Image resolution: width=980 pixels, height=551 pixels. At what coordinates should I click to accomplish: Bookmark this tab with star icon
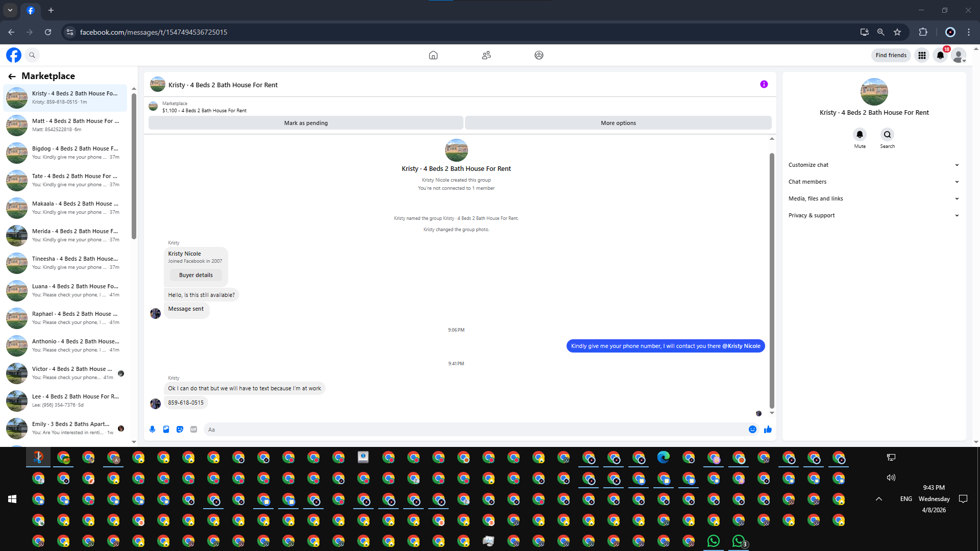coord(897,32)
